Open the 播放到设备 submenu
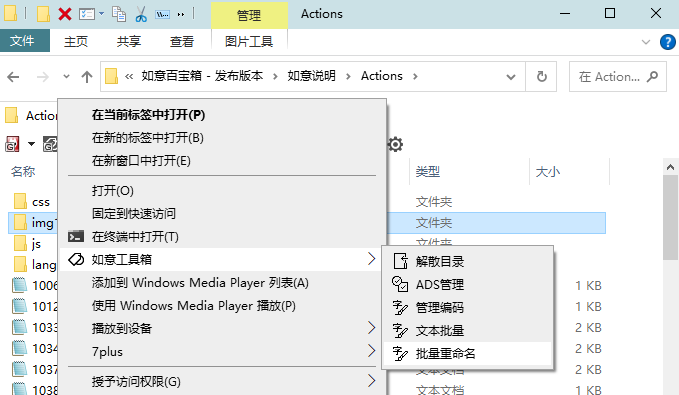This screenshot has width=679, height=395. 222,328
